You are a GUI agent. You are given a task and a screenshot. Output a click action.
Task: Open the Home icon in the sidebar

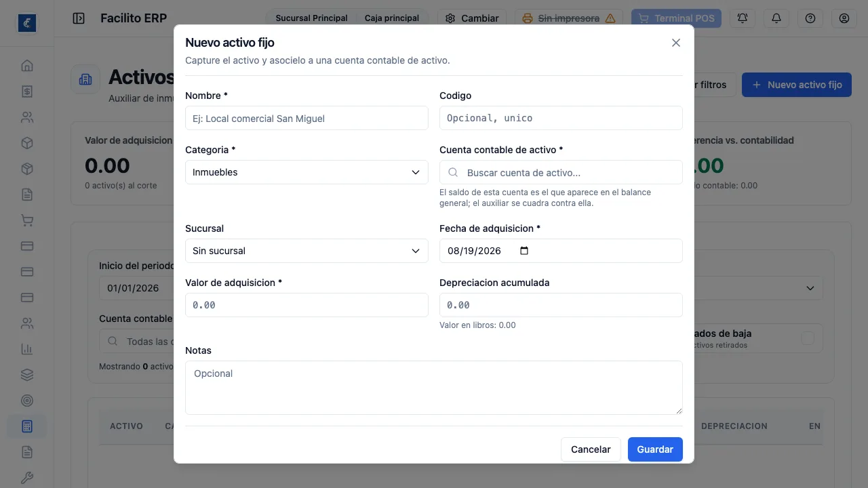pos(27,66)
